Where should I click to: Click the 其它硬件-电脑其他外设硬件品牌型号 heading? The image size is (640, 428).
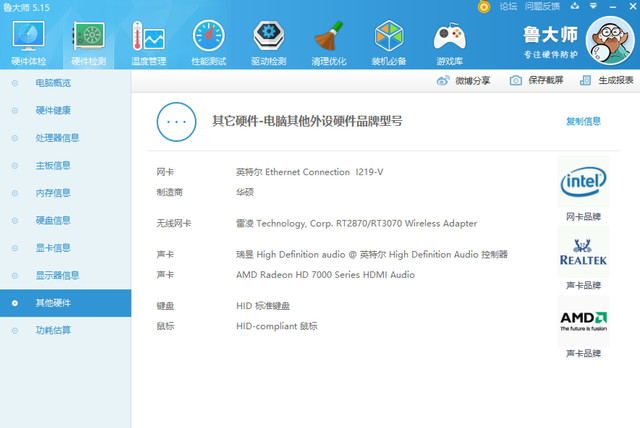(x=307, y=121)
